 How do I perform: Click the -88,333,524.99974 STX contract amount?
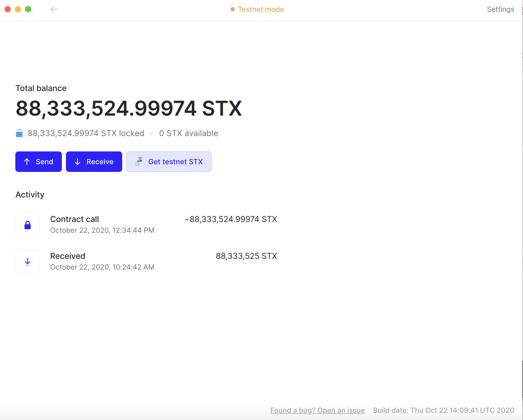tap(231, 219)
